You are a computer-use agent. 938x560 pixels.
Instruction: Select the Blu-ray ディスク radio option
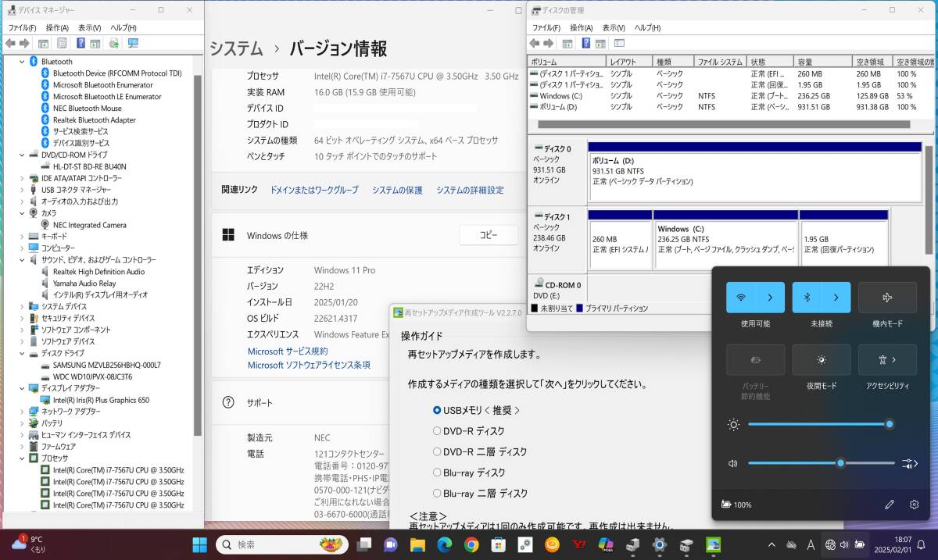(x=437, y=473)
